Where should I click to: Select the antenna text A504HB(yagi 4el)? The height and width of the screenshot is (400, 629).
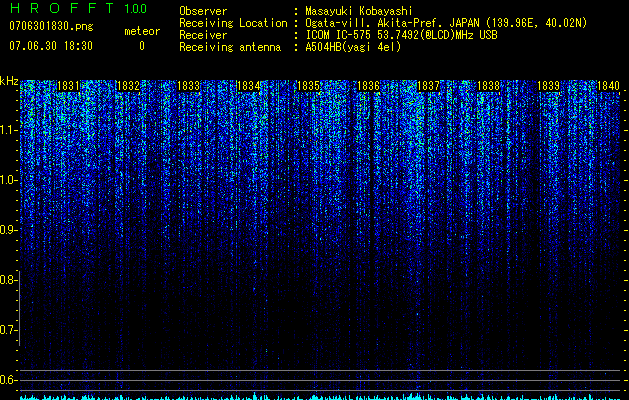coord(353,47)
